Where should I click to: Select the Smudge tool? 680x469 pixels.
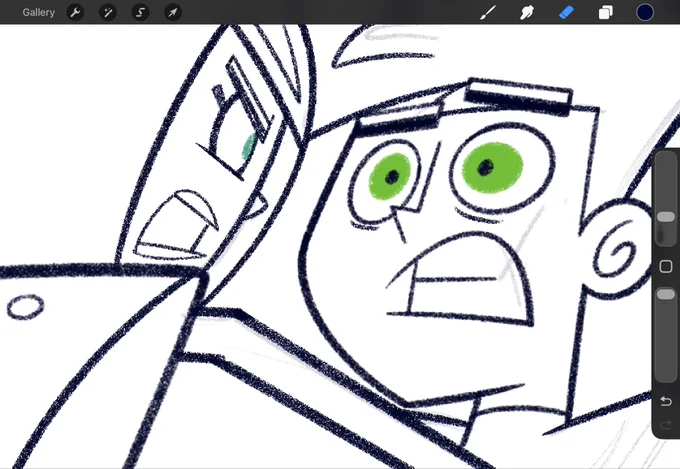point(527,12)
